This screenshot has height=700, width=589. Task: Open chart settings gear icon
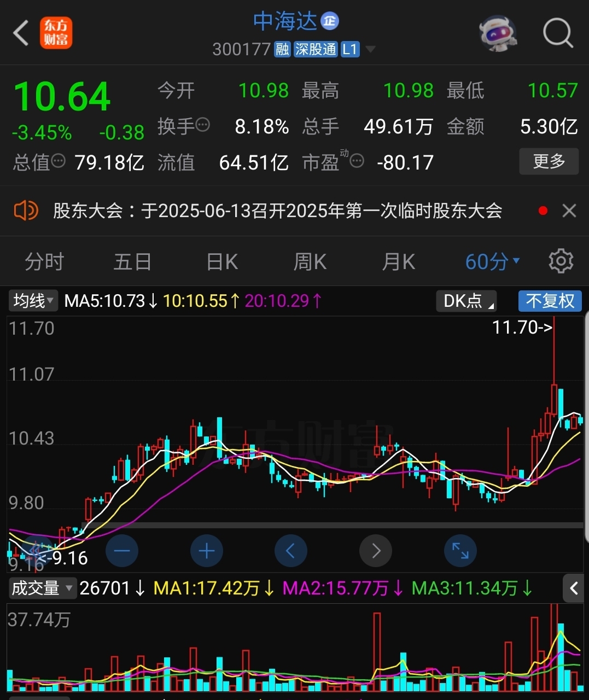coord(561,261)
